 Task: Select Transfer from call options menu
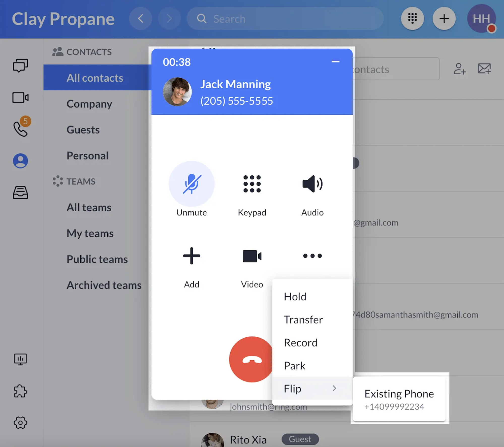303,319
